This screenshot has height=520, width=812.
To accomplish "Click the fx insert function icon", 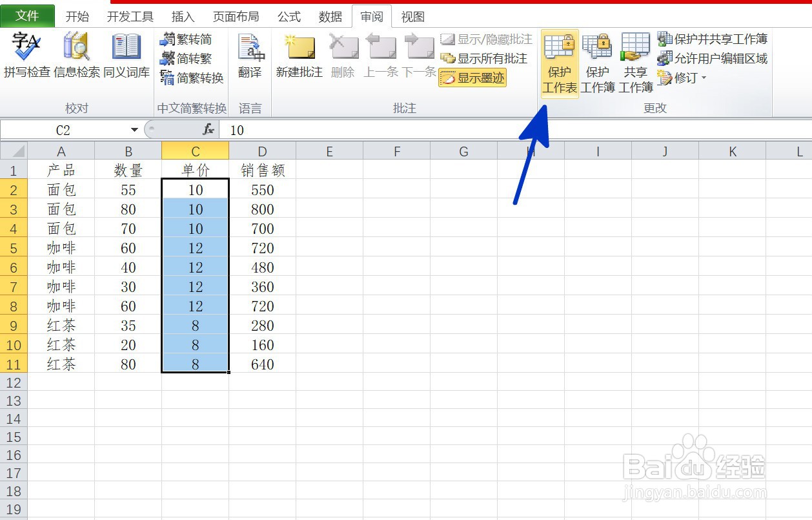I will pyautogui.click(x=207, y=130).
